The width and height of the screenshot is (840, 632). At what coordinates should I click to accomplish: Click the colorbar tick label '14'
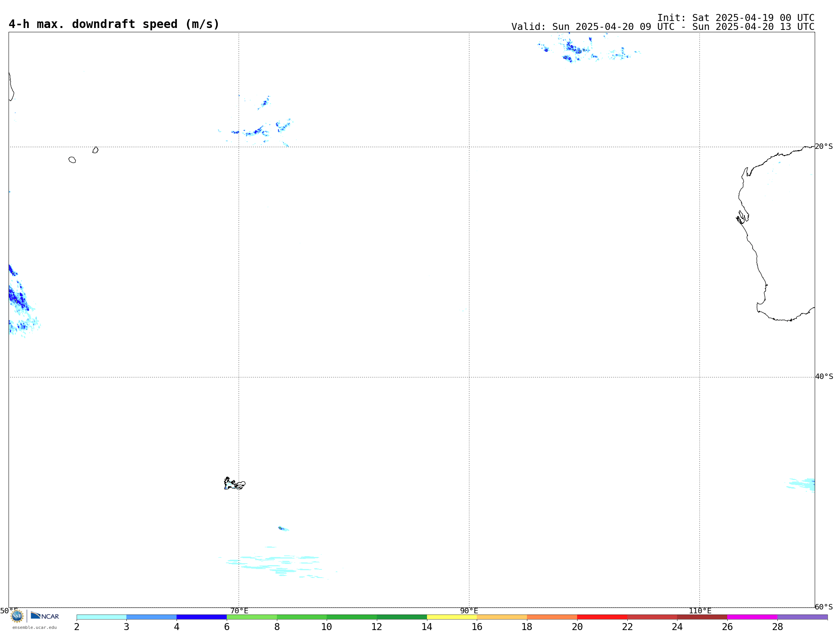[427, 627]
